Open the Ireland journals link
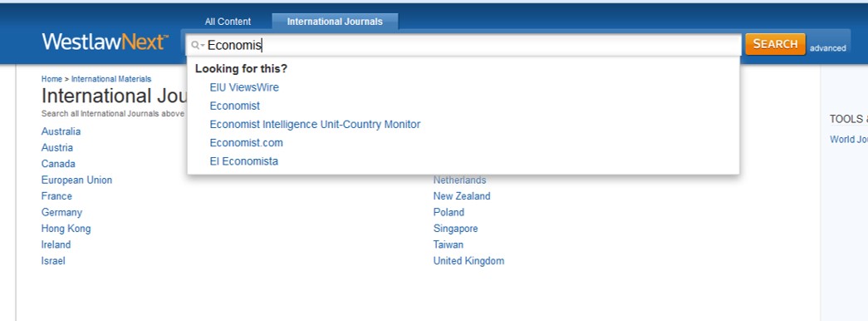Viewport: 868px width, 321px height. point(56,244)
